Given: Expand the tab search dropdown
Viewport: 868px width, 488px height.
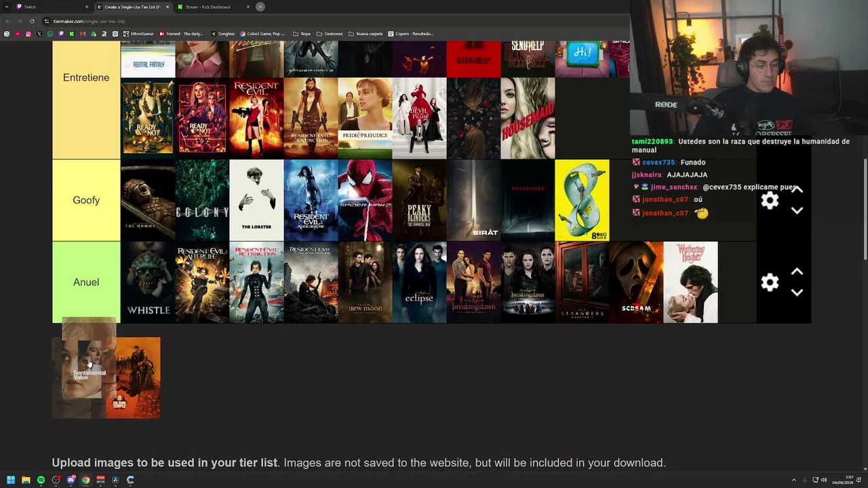Looking at the screenshot, I should click(6, 7).
